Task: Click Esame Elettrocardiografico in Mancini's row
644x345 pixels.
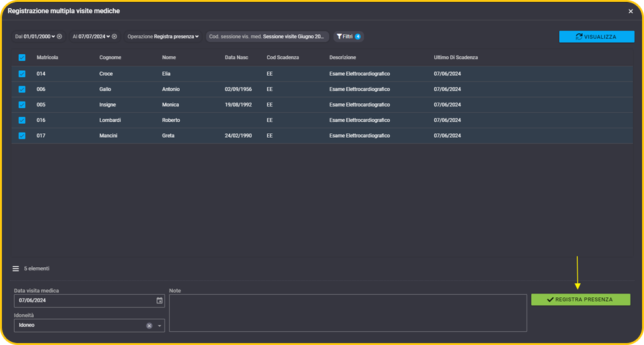Action: pos(360,136)
